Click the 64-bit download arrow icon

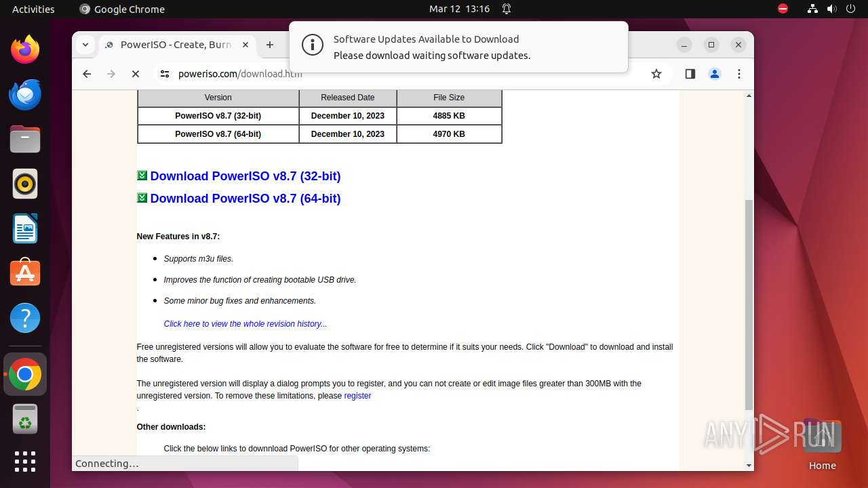(142, 198)
